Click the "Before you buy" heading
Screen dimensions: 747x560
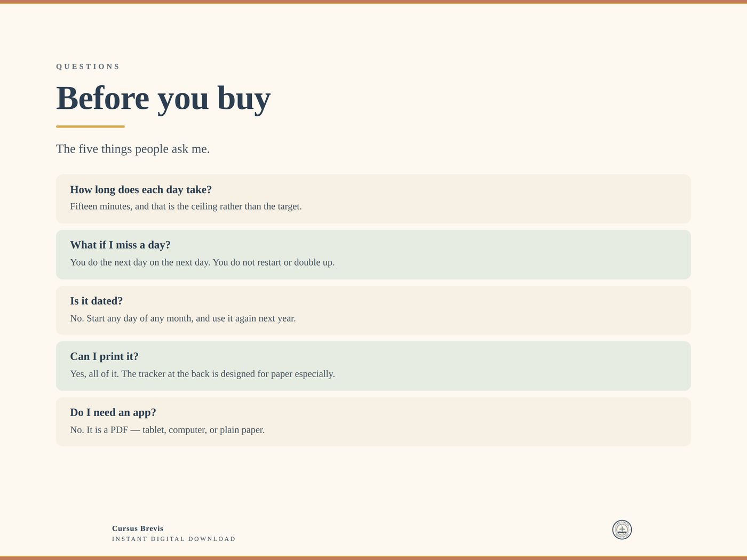(163, 99)
